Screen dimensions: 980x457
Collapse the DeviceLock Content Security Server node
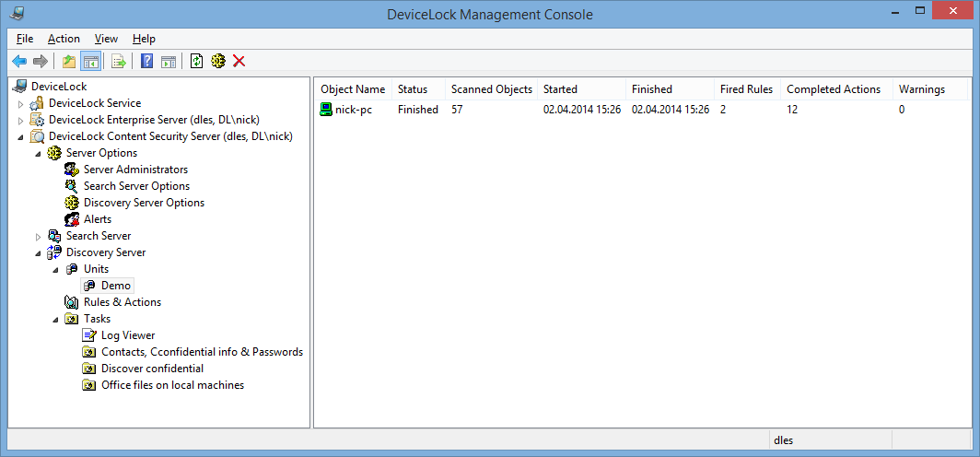click(20, 137)
